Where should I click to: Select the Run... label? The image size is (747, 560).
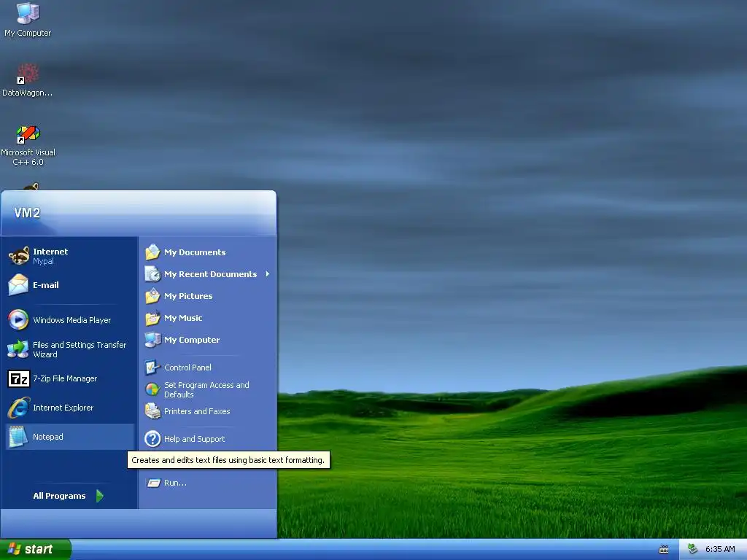[175, 483]
